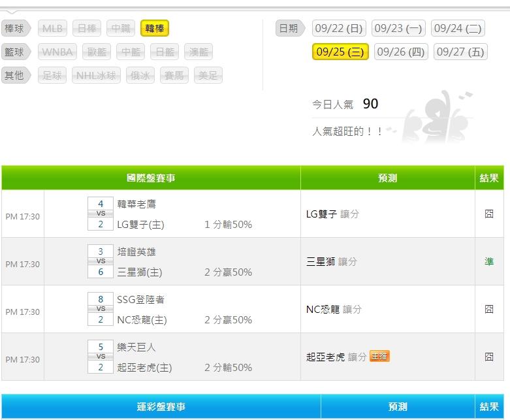Click the NC恐龍(主) team name
Image resolution: width=510 pixels, height=420 pixels.
(142, 320)
